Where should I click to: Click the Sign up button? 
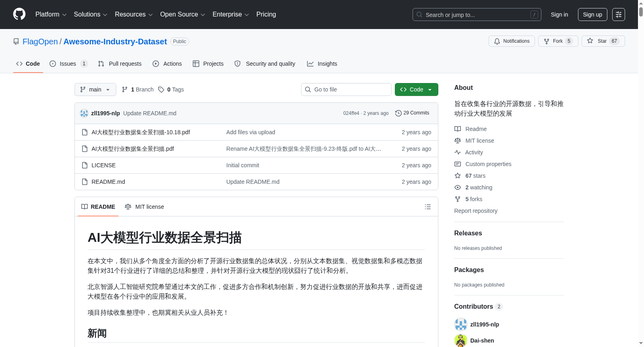(592, 15)
